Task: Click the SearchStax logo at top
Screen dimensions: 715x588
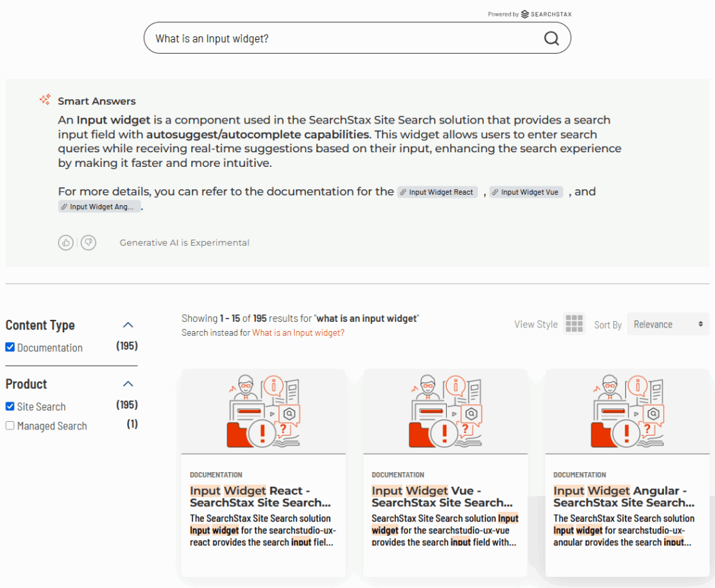Action: 546,14
